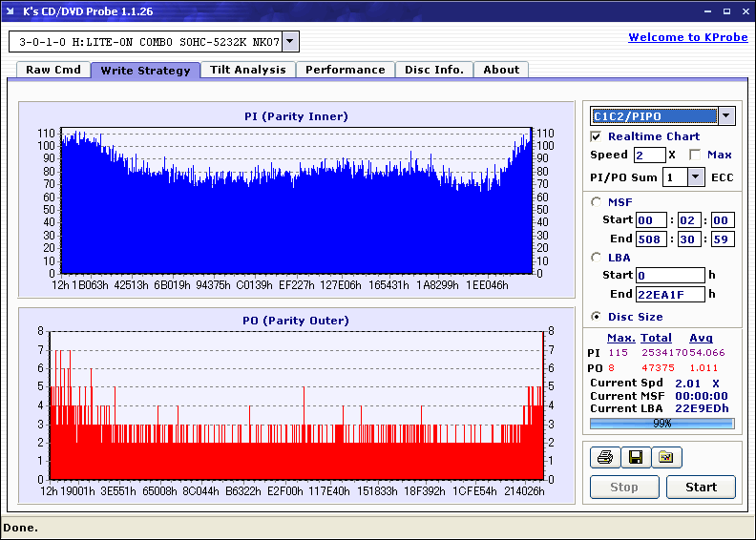Click the folder icon to load chart

tap(666, 458)
